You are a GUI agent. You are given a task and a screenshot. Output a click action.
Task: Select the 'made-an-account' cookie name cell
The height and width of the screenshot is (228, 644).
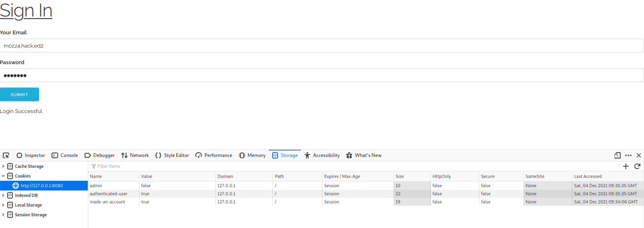point(114,202)
